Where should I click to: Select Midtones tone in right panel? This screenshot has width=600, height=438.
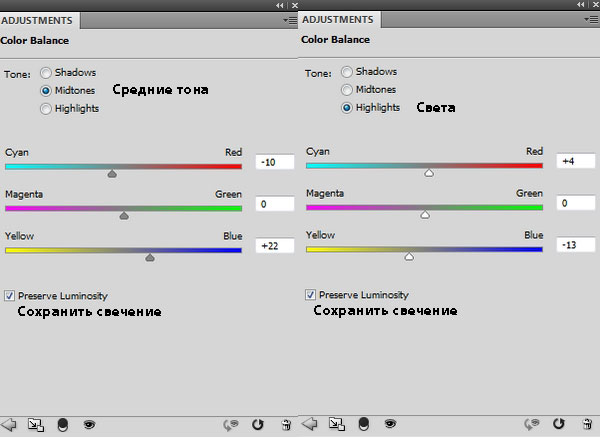coord(347,90)
